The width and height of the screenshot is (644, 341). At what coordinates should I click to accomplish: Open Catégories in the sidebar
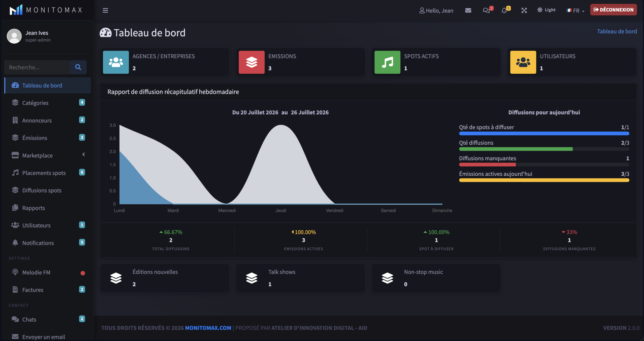point(47,103)
